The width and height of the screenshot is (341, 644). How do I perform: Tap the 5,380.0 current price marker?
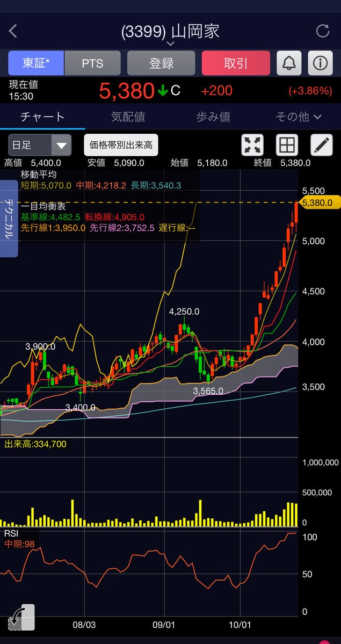click(x=320, y=202)
